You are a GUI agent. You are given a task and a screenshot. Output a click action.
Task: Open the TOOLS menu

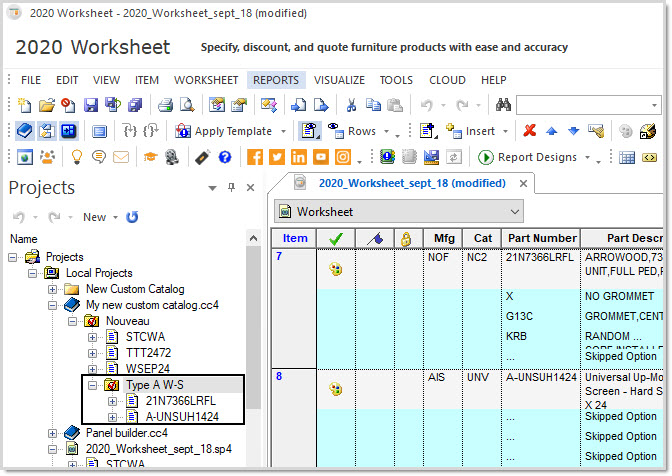pyautogui.click(x=396, y=80)
